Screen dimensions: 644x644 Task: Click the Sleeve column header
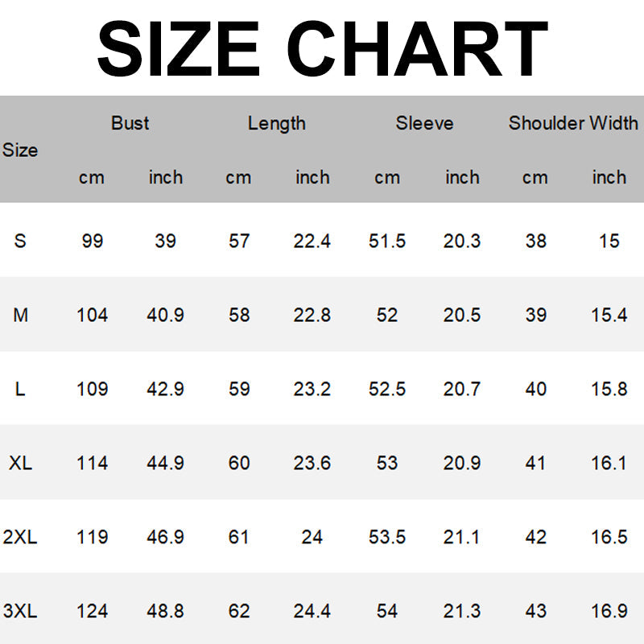pos(424,123)
